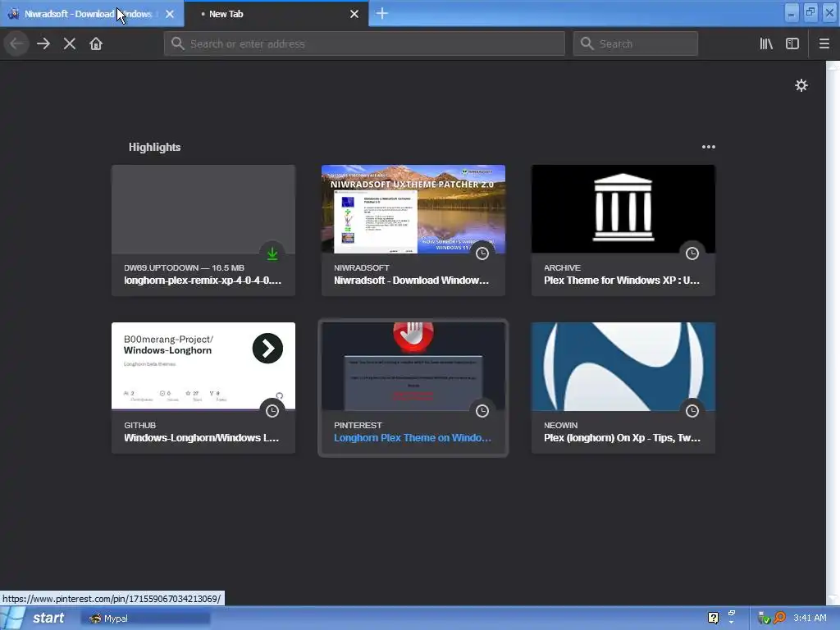Click the page vertical scrollbar
Image resolution: width=840 pixels, height=630 pixels.
833,332
